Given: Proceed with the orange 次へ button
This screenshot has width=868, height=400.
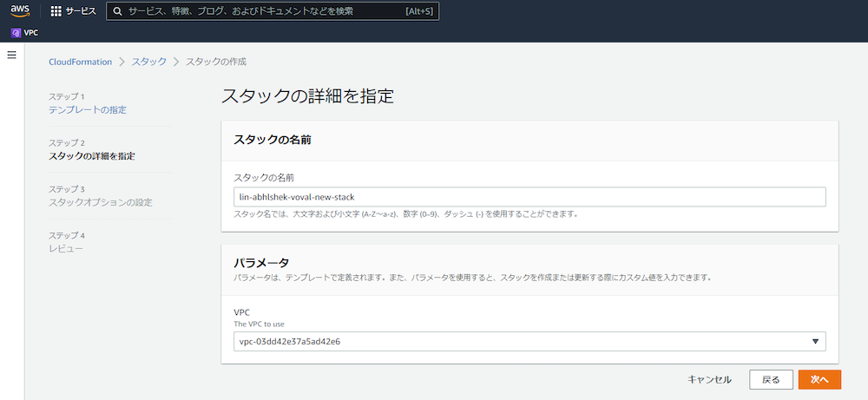Looking at the screenshot, I should click(819, 379).
